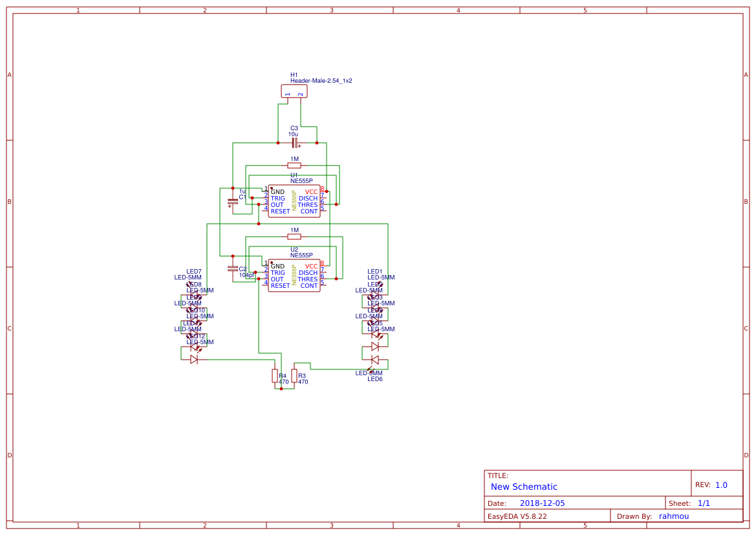Click the 'New Schematic' title text
Image resolution: width=756 pixels, height=535 pixels.
[524, 486]
